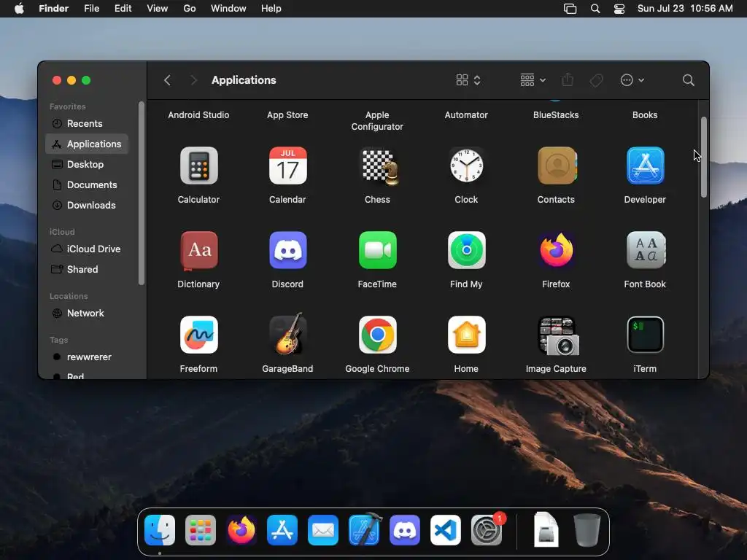Click the Finder search magnifier icon

pyautogui.click(x=688, y=80)
